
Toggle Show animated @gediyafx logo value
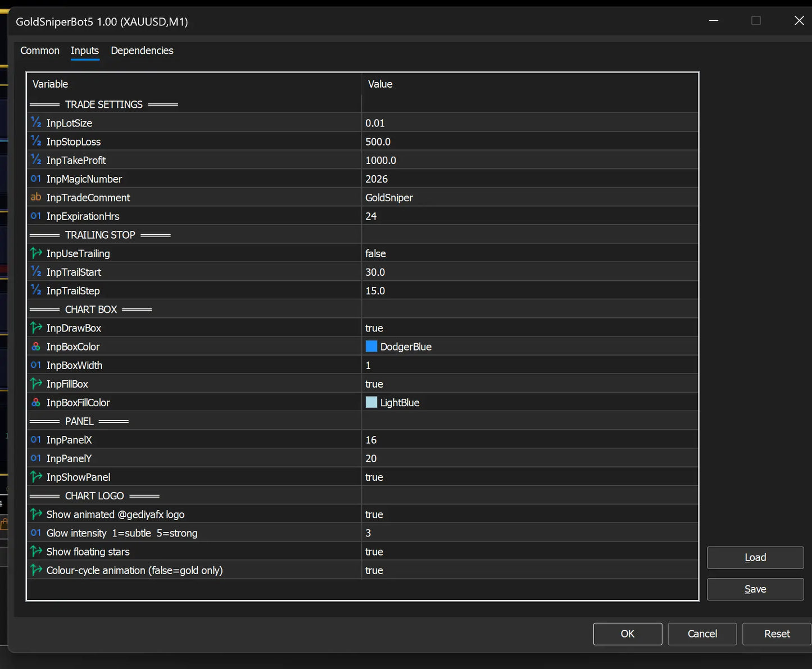[x=530, y=514]
